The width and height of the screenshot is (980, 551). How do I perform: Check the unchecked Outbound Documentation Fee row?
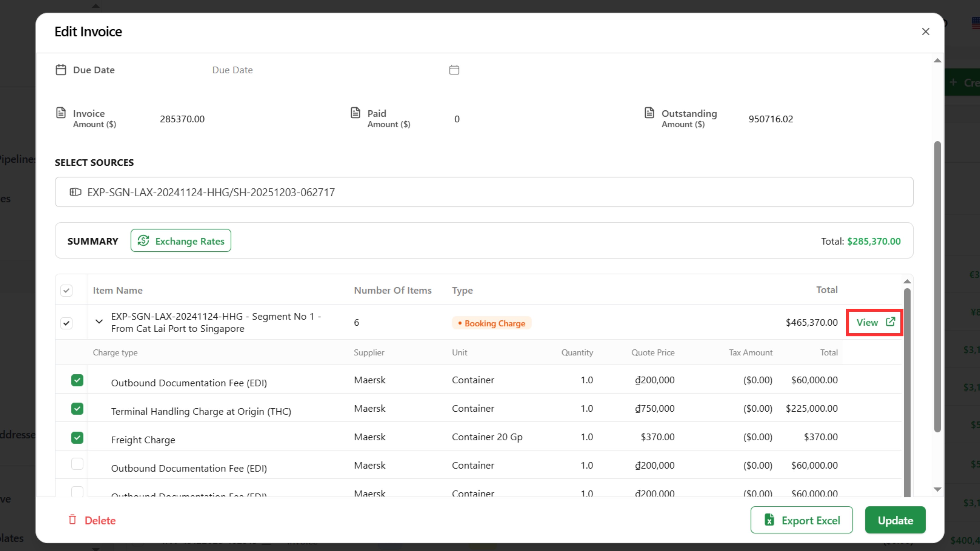click(77, 464)
